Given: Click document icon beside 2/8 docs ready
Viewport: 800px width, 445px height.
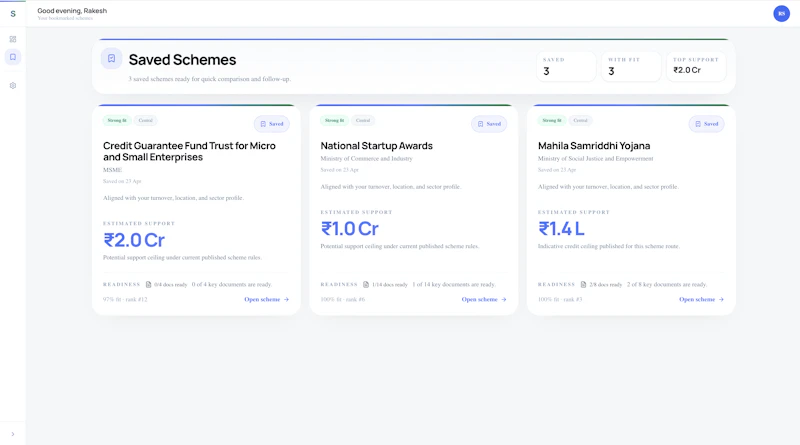Looking at the screenshot, I should [583, 285].
